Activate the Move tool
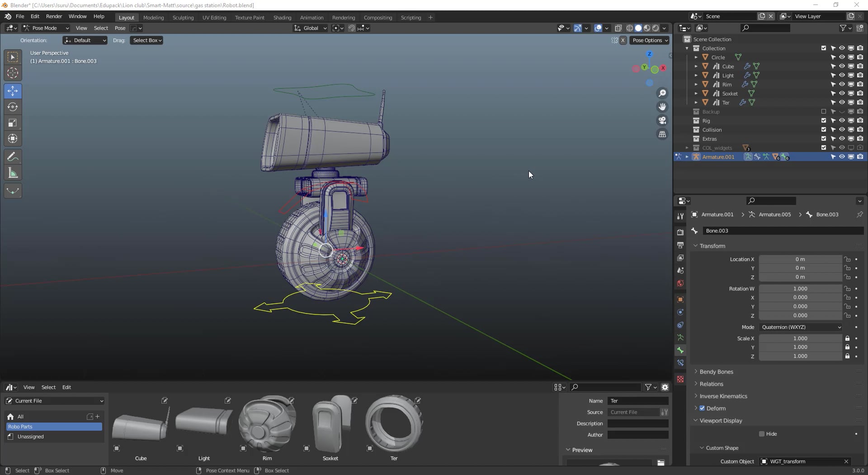Image resolution: width=868 pixels, height=475 pixels. [x=13, y=91]
